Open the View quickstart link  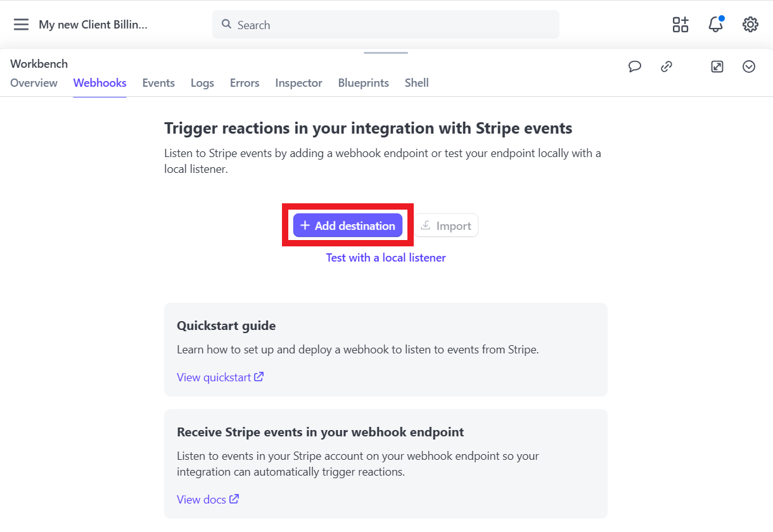click(x=220, y=377)
